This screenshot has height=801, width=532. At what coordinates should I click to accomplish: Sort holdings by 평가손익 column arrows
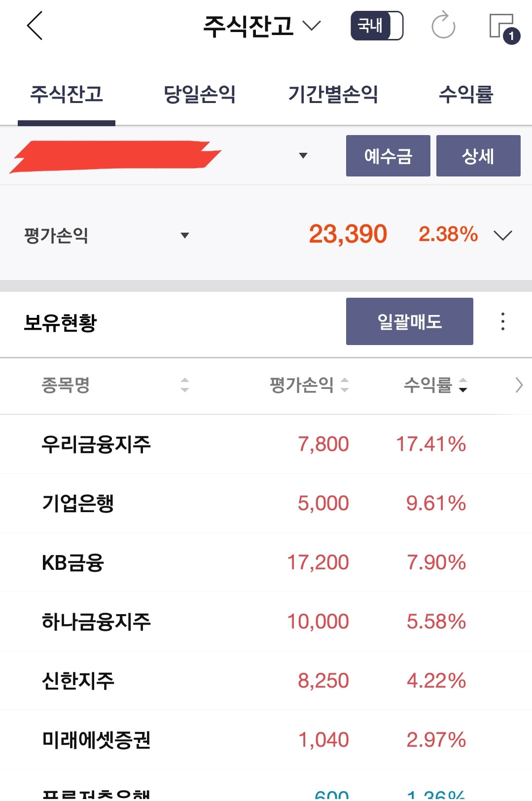345,385
